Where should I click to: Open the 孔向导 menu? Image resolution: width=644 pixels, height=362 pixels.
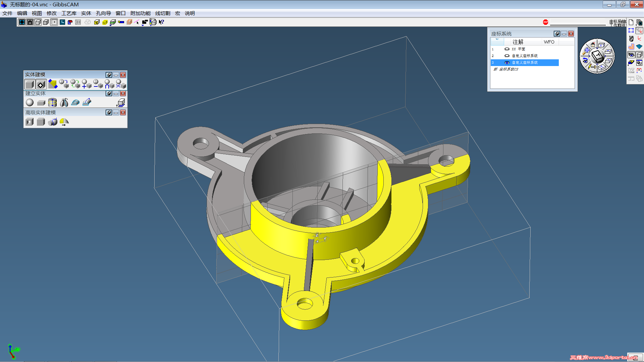(x=103, y=13)
